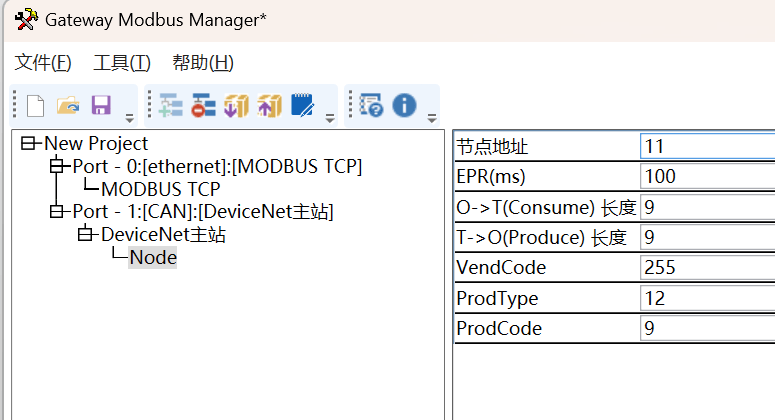
Task: Click the blue notepad edit icon
Action: click(302, 105)
